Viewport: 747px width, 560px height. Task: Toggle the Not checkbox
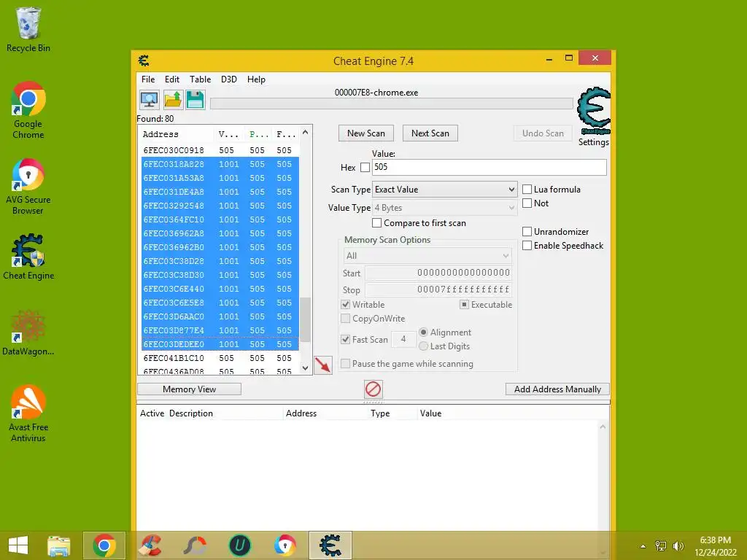[x=527, y=203]
